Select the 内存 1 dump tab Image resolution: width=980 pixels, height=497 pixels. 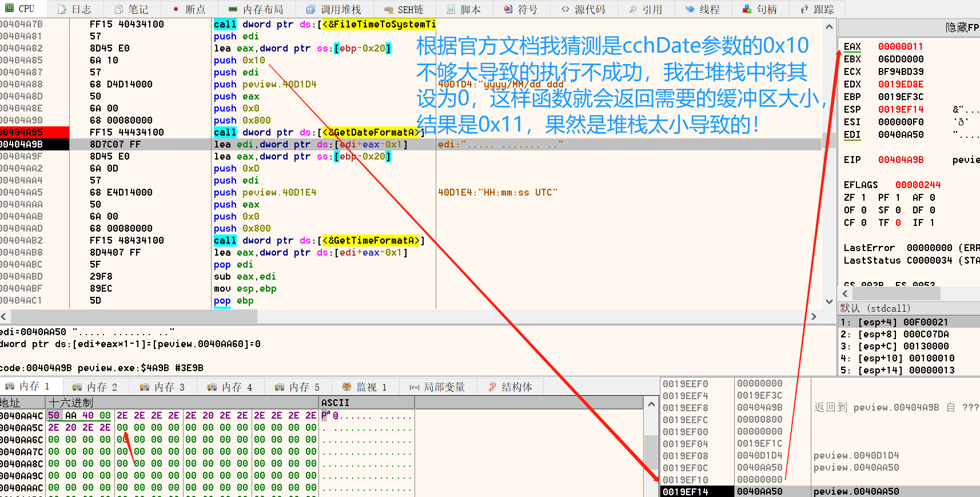[x=28, y=387]
